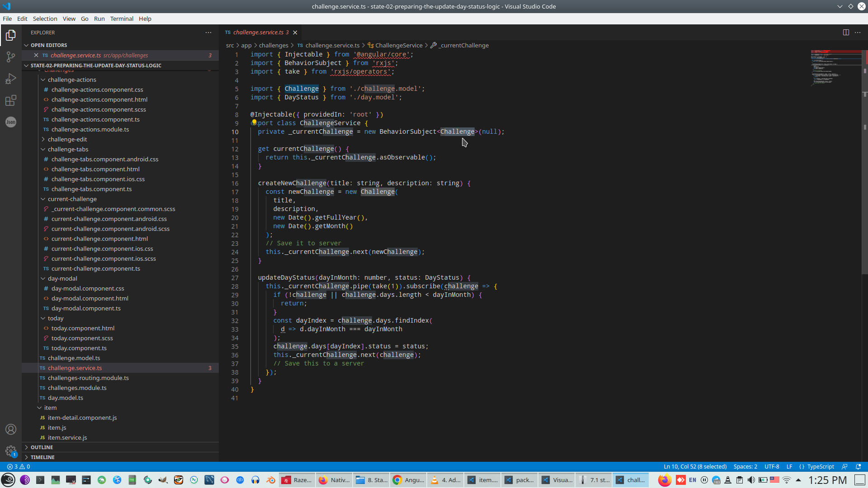
Task: Open the Selection menu
Action: [45, 19]
